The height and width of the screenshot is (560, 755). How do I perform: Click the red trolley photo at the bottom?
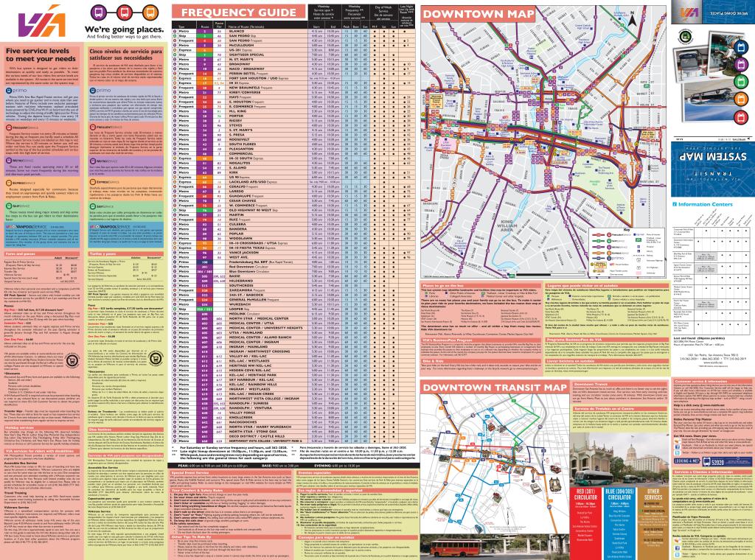pyautogui.click(x=495, y=547)
